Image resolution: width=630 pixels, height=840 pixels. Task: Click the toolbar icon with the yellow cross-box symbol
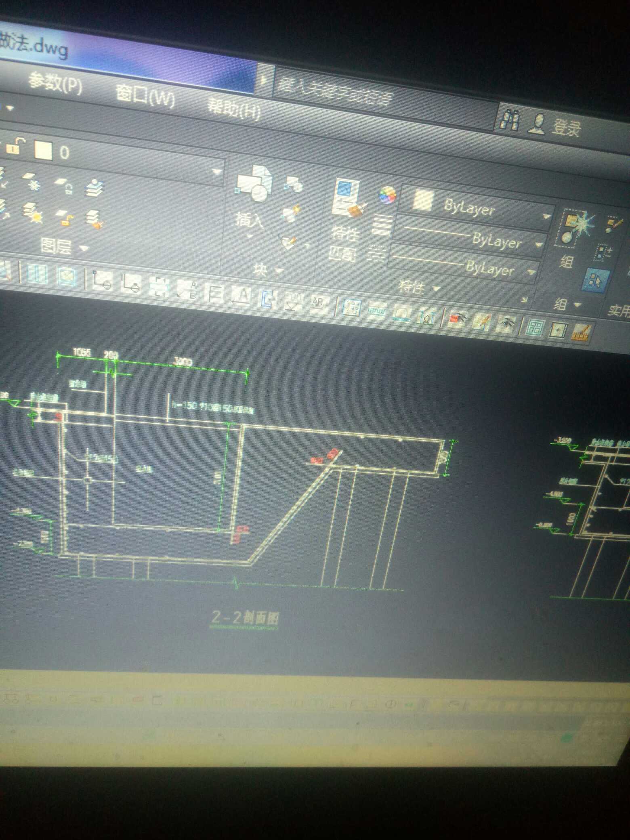pyautogui.click(x=67, y=277)
